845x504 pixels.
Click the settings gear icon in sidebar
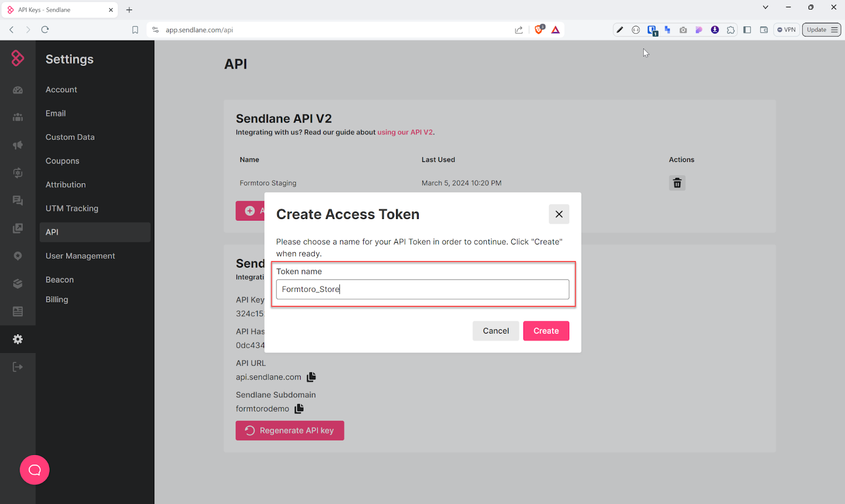[18, 339]
